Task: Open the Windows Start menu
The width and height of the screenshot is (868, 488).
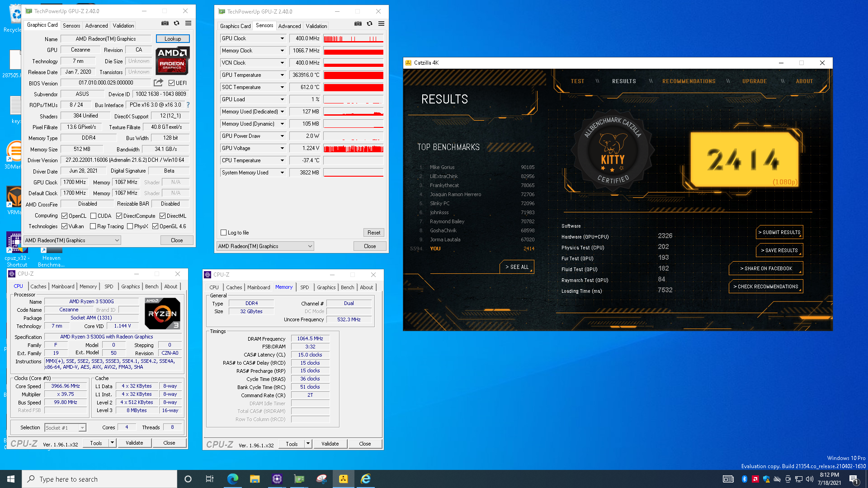Action: pos(11,479)
